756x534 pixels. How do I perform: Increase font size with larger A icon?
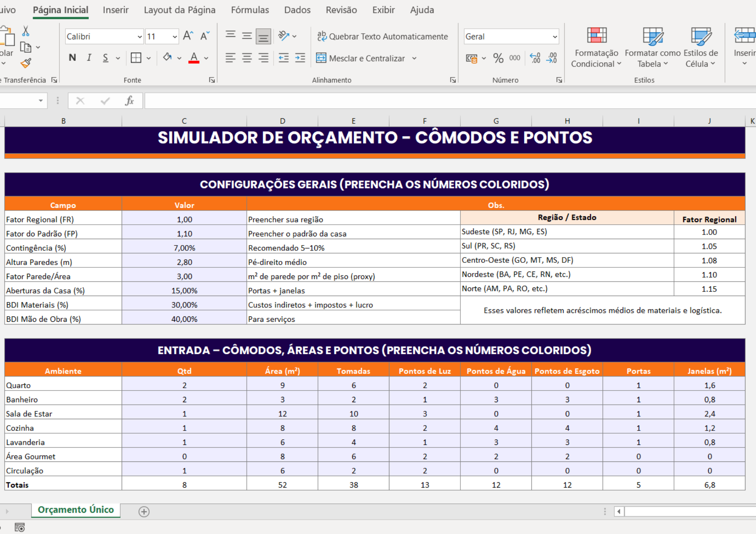click(188, 36)
